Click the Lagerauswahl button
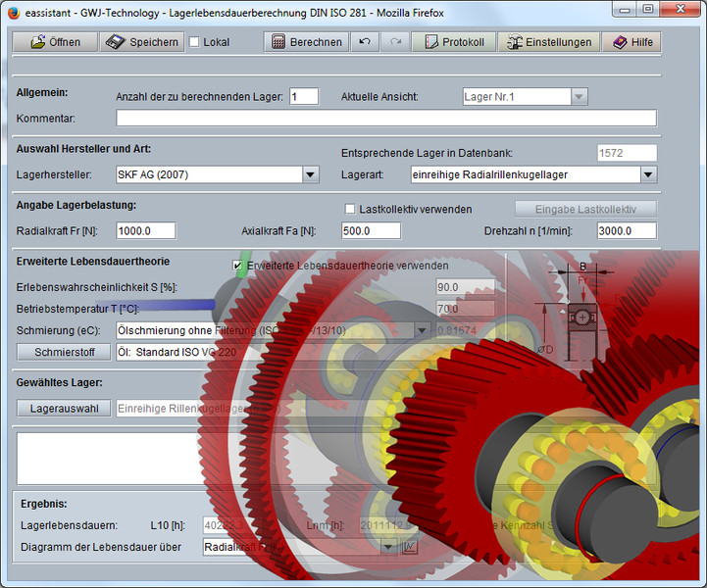The width and height of the screenshot is (707, 588). tap(64, 409)
